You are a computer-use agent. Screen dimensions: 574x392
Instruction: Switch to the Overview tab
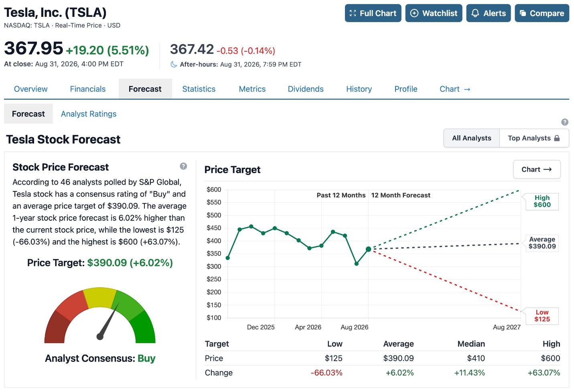coord(31,89)
